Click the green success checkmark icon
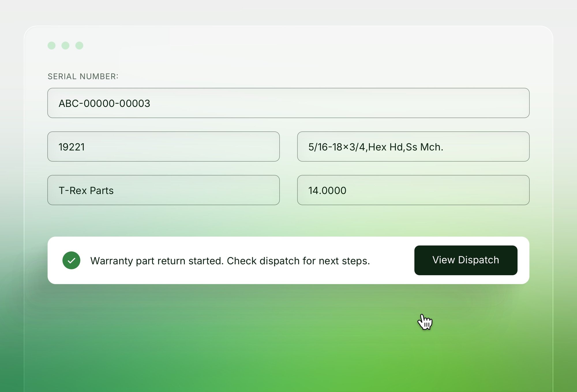 click(x=71, y=260)
